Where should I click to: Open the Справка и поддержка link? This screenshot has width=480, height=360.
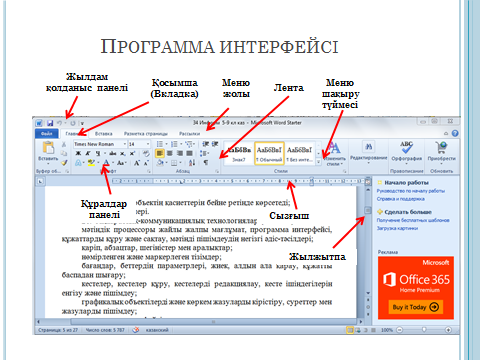[x=401, y=199]
